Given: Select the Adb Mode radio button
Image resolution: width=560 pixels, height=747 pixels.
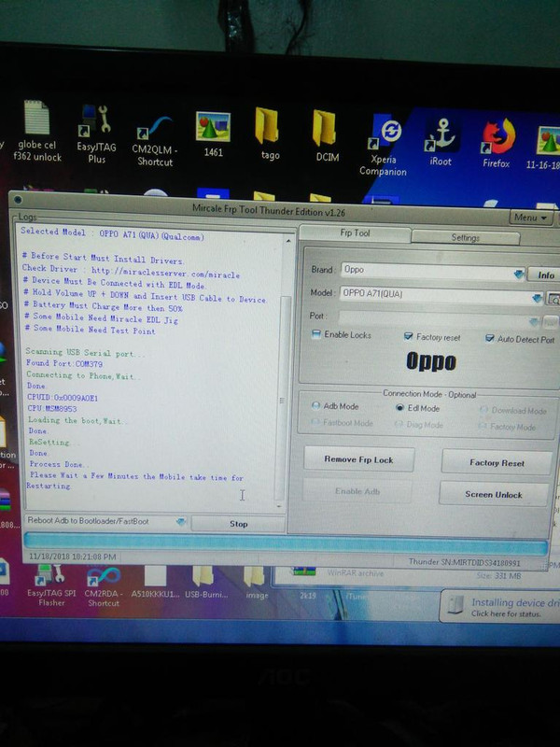Looking at the screenshot, I should [x=315, y=406].
